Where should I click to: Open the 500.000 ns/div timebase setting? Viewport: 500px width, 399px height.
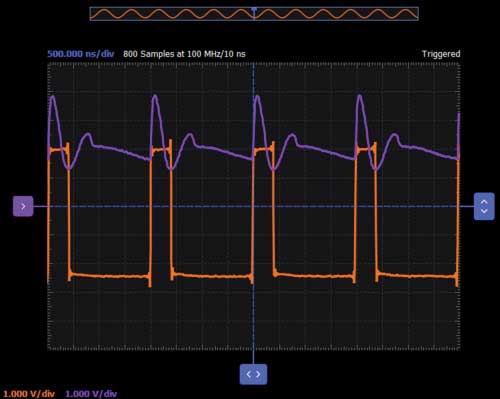81,54
